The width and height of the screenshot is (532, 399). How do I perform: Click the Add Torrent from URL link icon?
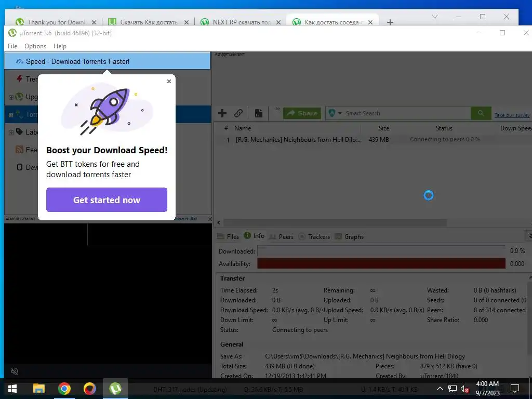click(x=238, y=113)
